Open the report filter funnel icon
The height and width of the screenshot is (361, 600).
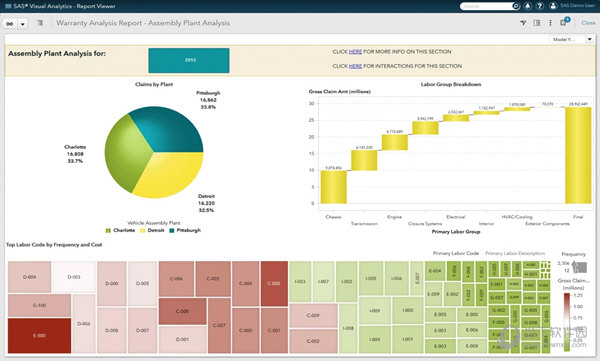pyautogui.click(x=523, y=23)
